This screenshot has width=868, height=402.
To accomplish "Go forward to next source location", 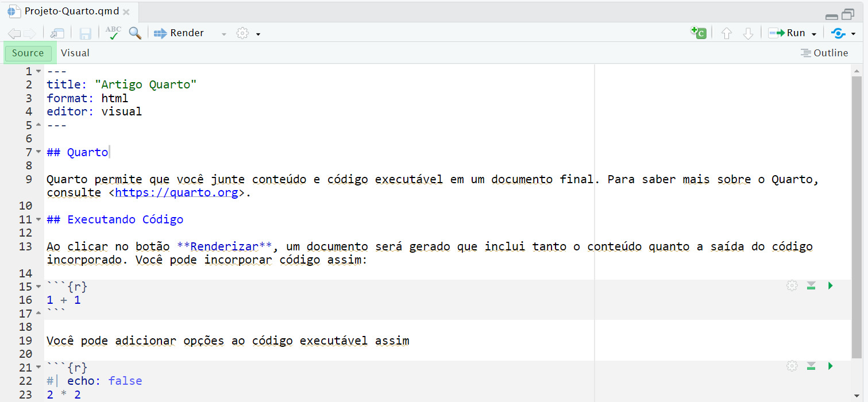I will pyautogui.click(x=29, y=33).
